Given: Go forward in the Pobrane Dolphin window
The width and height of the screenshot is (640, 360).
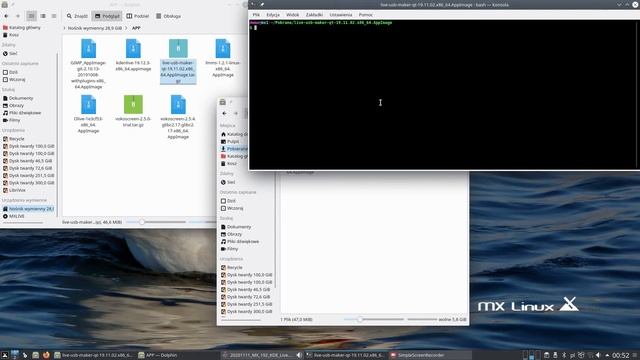Looking at the screenshot, I should [236, 113].
